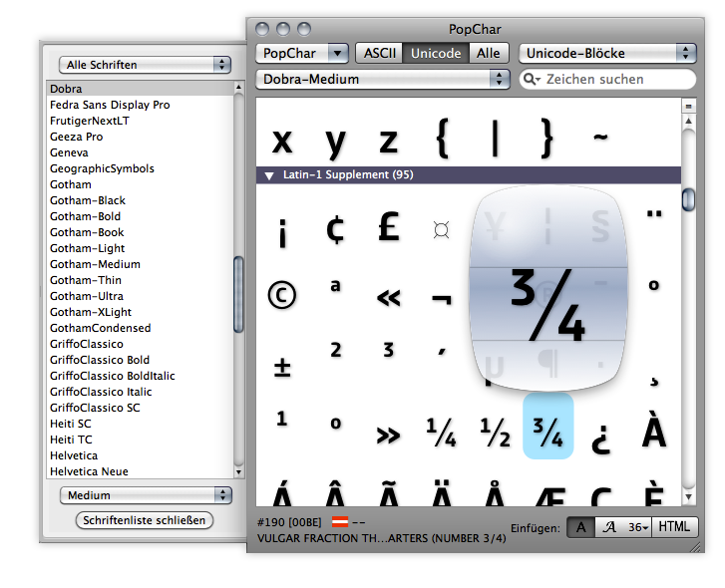Click the highlighted three quarters ¾ fraction

click(547, 426)
